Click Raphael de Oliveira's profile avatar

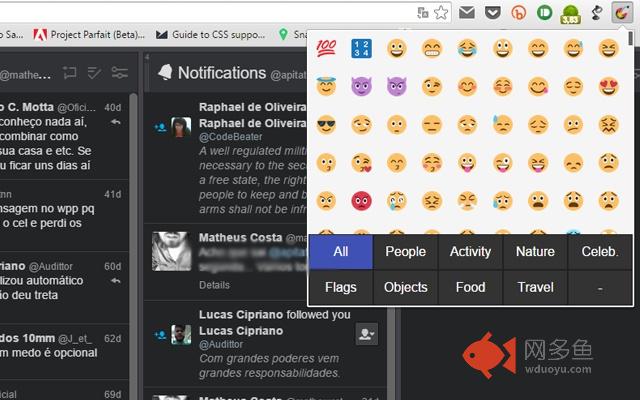(x=180, y=127)
